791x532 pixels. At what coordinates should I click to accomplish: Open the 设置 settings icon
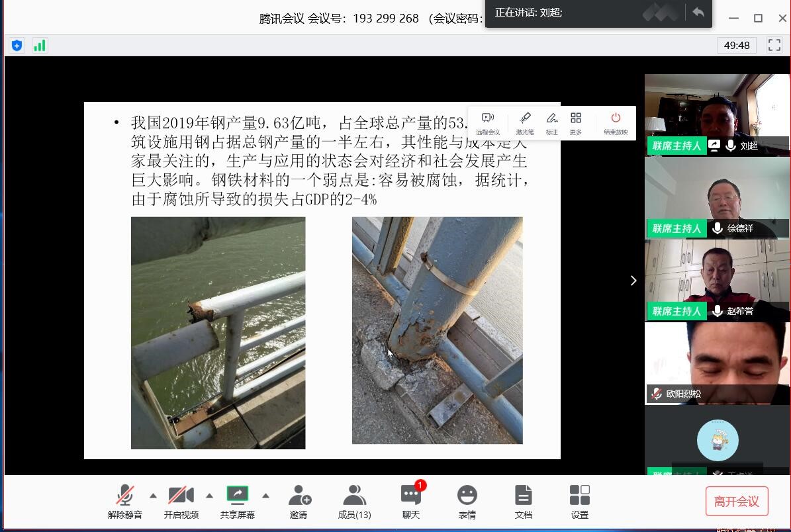[x=580, y=502]
